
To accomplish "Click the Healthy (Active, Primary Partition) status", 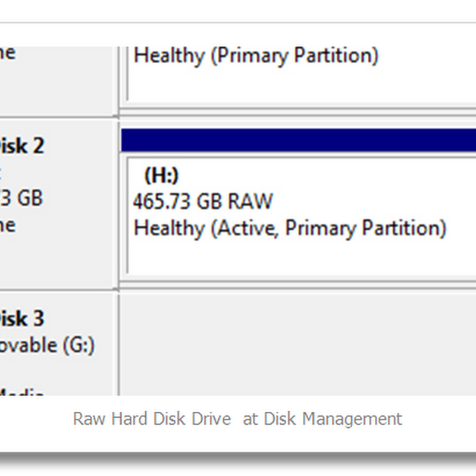I will pyautogui.click(x=290, y=228).
